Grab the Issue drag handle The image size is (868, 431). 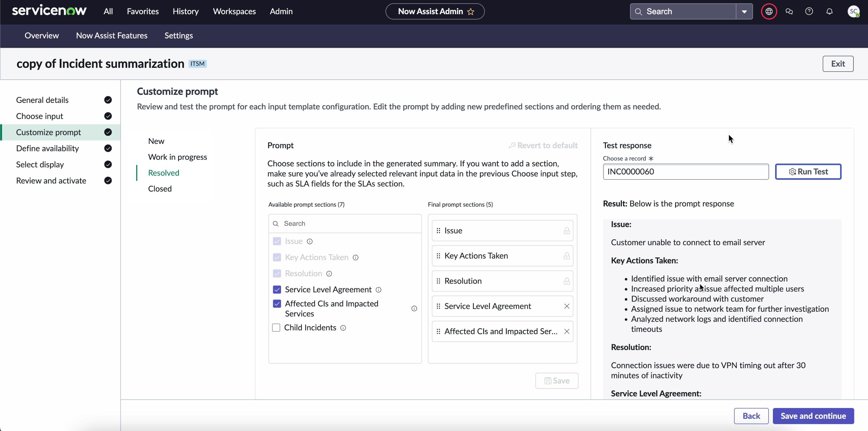(x=438, y=231)
